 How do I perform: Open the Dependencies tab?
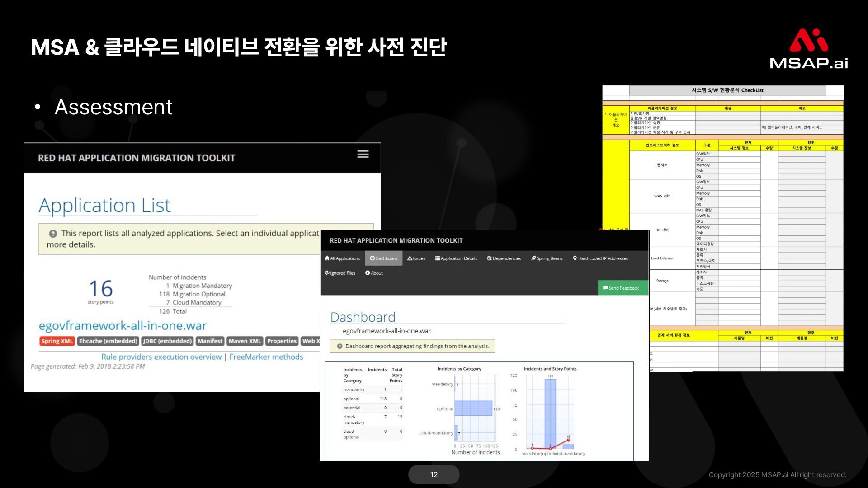click(x=504, y=258)
